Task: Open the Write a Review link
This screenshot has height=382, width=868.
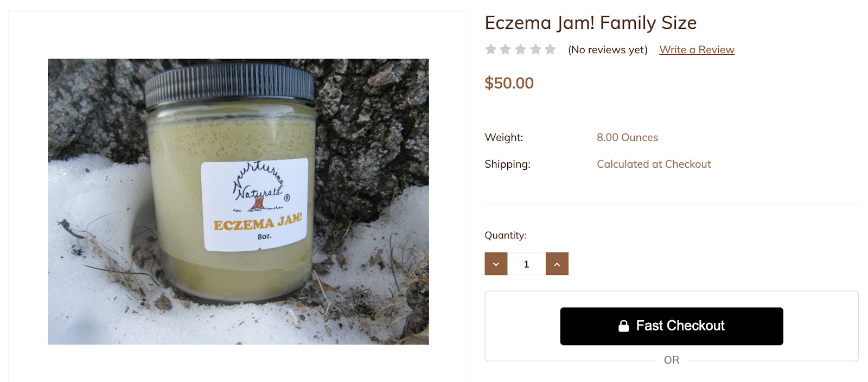Action: tap(697, 50)
